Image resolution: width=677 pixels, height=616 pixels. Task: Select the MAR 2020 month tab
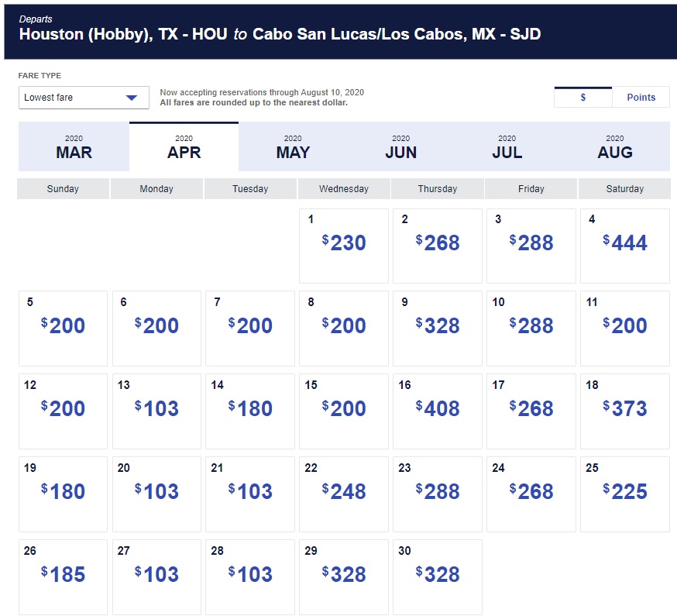(74, 146)
